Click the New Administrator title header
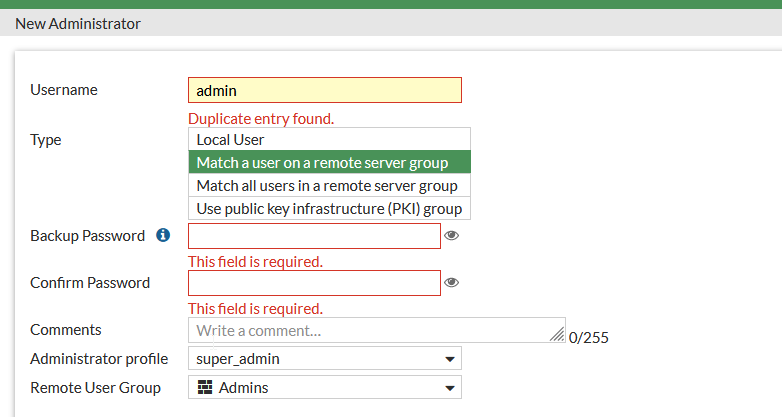The height and width of the screenshot is (417, 782). click(x=78, y=22)
